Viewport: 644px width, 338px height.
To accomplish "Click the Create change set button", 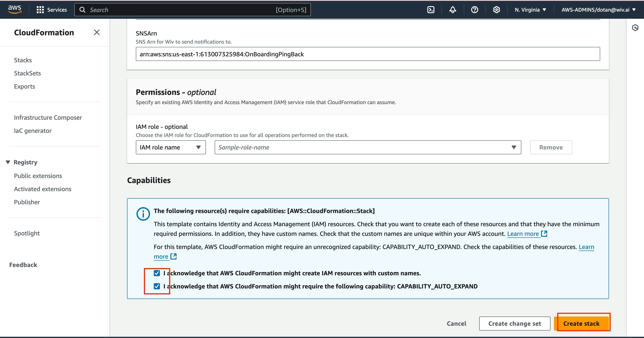I will coord(515,323).
